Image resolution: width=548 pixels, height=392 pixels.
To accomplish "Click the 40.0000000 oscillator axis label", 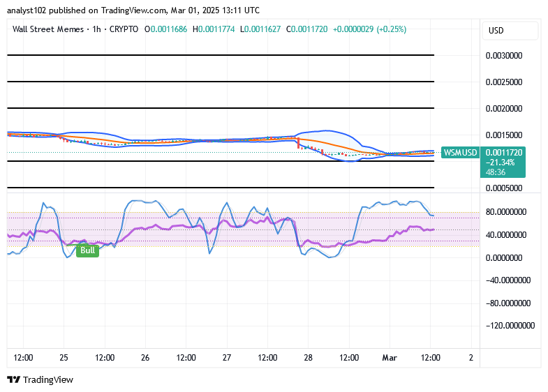I will pos(506,235).
